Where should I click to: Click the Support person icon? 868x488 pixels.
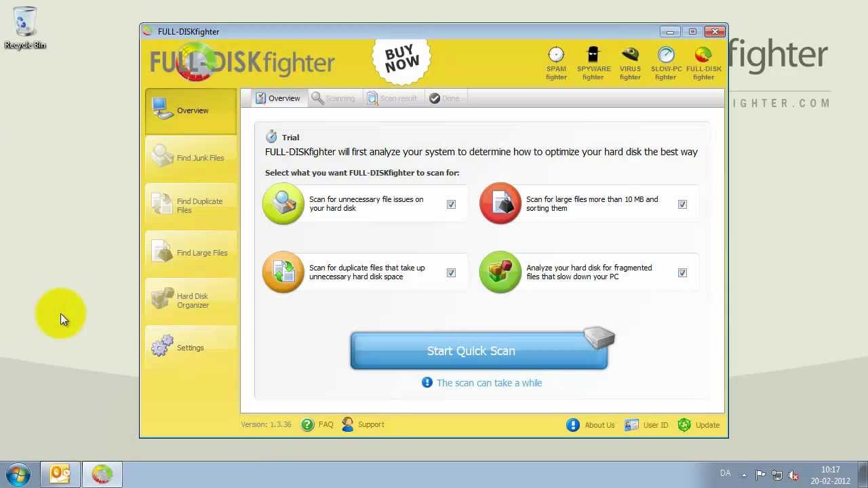tap(348, 424)
